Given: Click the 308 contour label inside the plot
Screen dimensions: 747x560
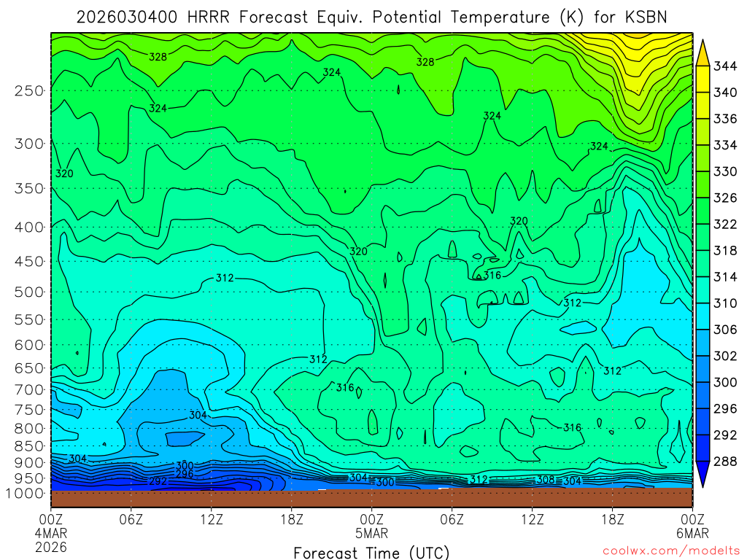Looking at the screenshot, I should click(546, 480).
